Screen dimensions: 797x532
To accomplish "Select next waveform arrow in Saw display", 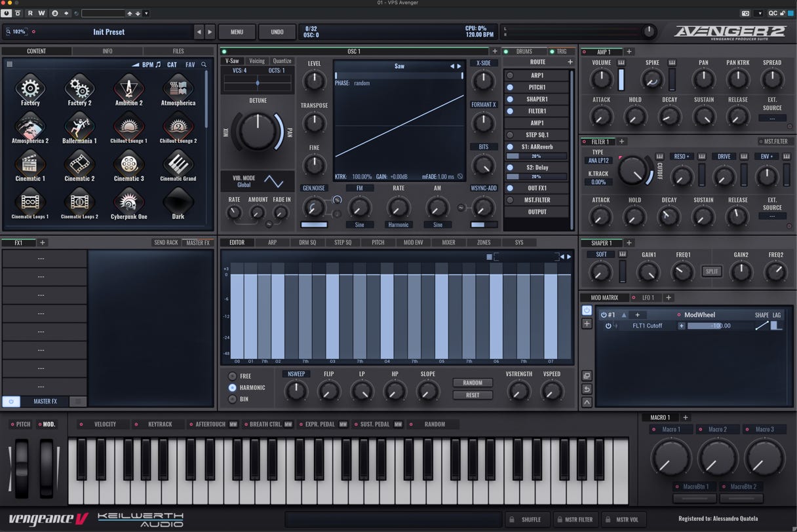I will tap(459, 66).
